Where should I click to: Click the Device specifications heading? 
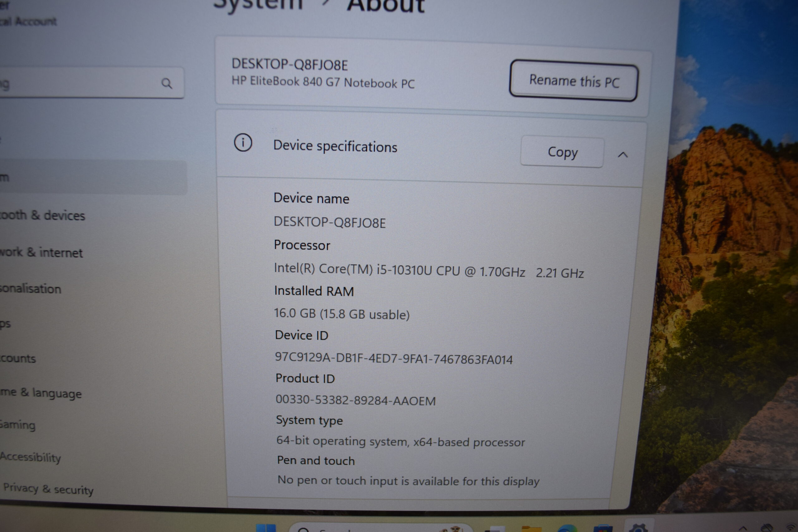coord(335,146)
